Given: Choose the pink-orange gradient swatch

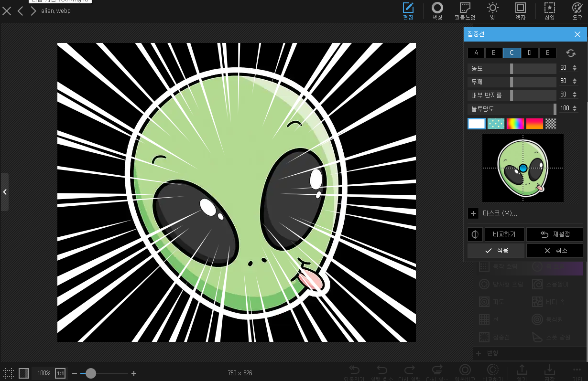Looking at the screenshot, I should [x=534, y=124].
